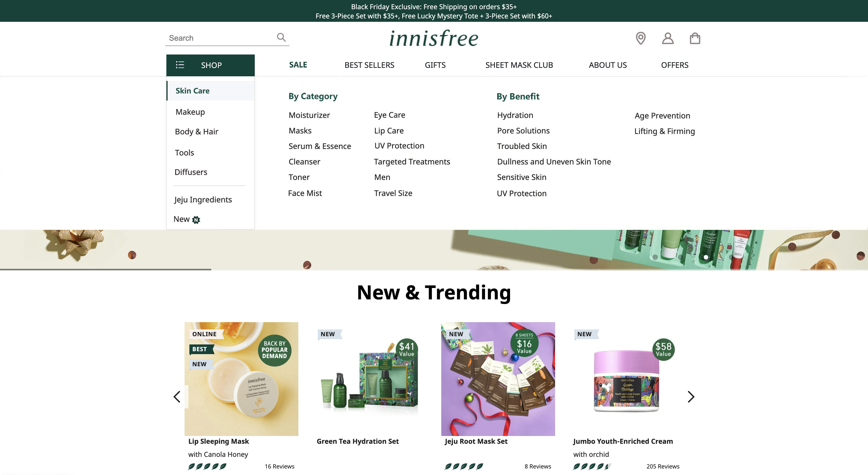Open the SALE menu item
The image size is (868, 475).
[298, 65]
